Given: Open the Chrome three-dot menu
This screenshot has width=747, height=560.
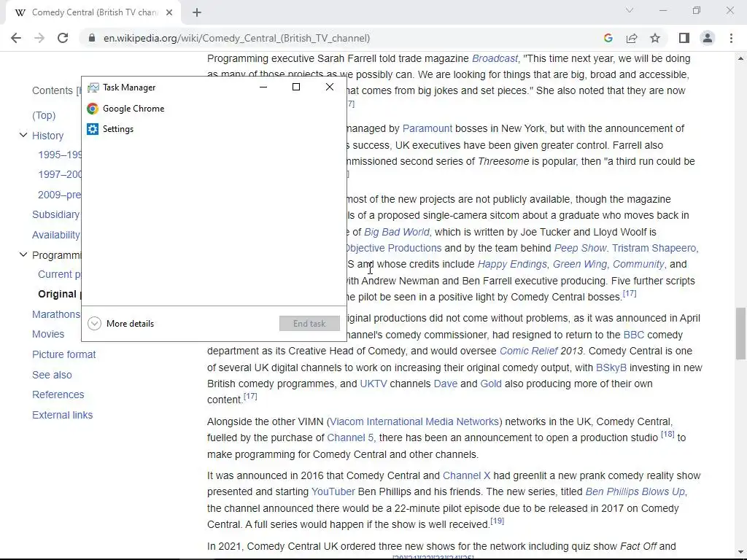Looking at the screenshot, I should tap(731, 38).
